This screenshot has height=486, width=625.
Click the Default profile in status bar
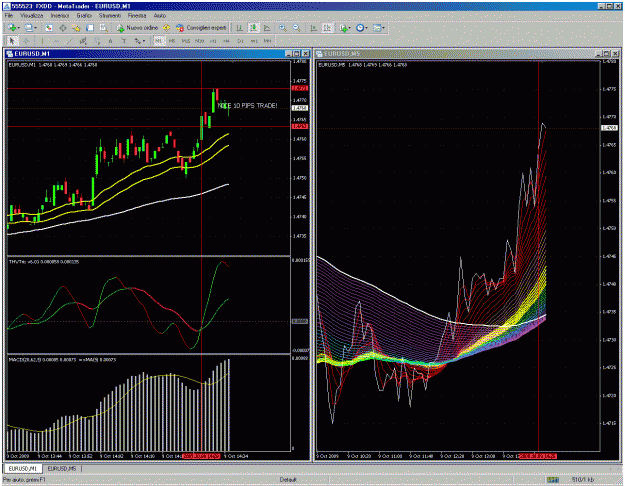pyautogui.click(x=288, y=480)
